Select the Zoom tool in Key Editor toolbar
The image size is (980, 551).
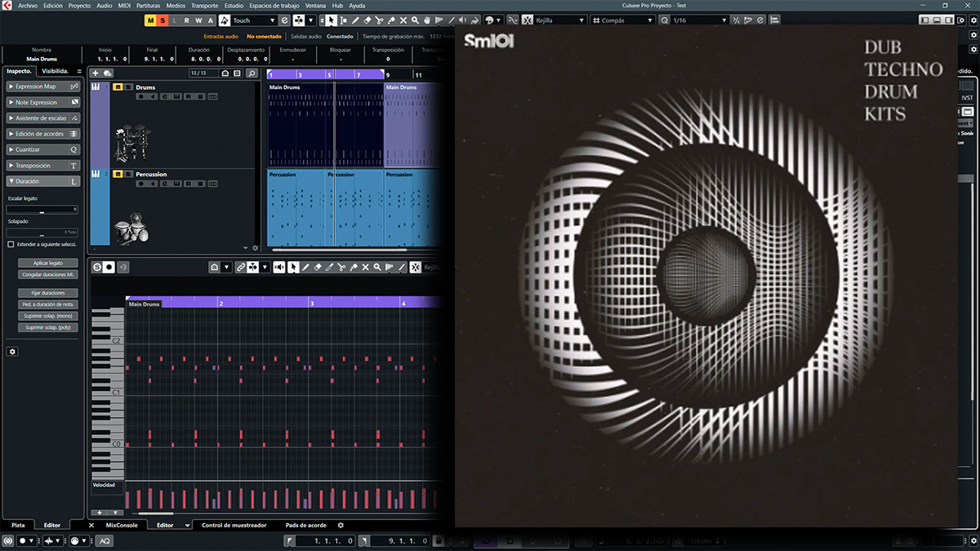coord(377,267)
